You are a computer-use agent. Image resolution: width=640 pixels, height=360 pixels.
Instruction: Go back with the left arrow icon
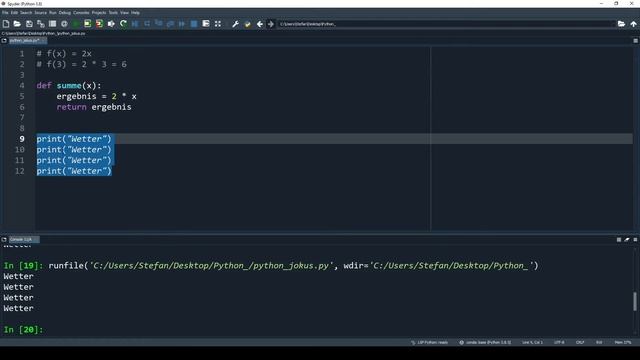point(260,24)
